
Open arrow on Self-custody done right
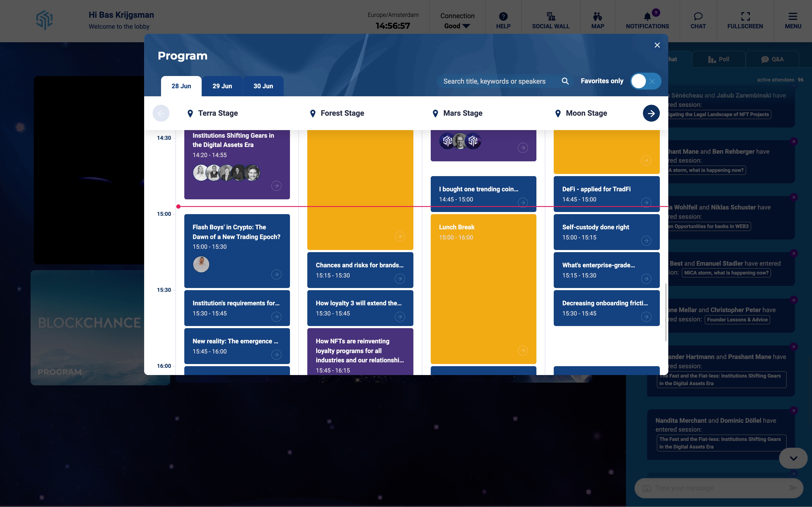click(646, 241)
